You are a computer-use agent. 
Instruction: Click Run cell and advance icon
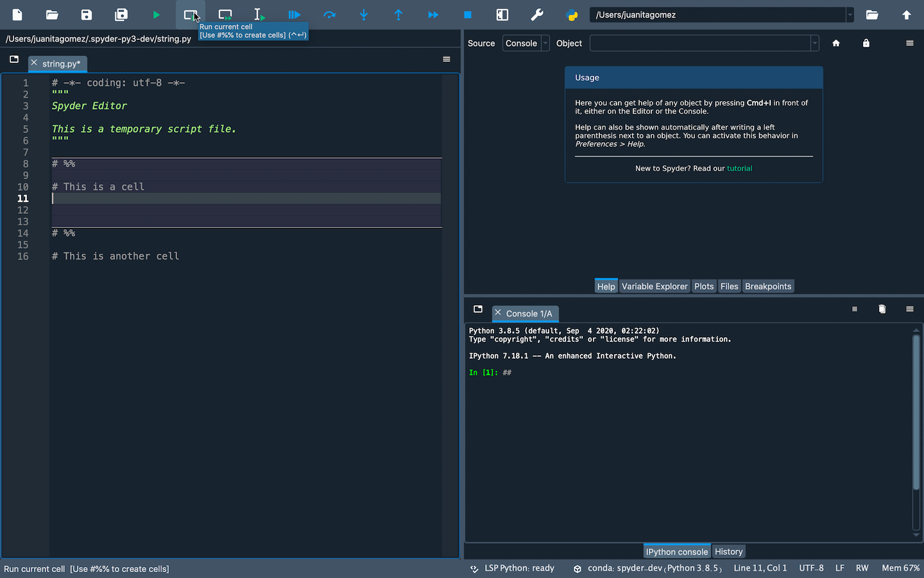(225, 15)
